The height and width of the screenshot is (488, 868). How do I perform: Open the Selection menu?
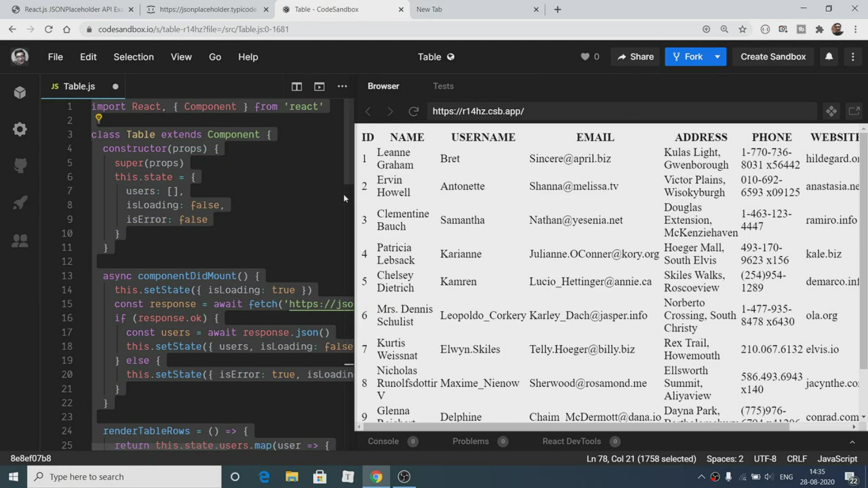coord(133,57)
